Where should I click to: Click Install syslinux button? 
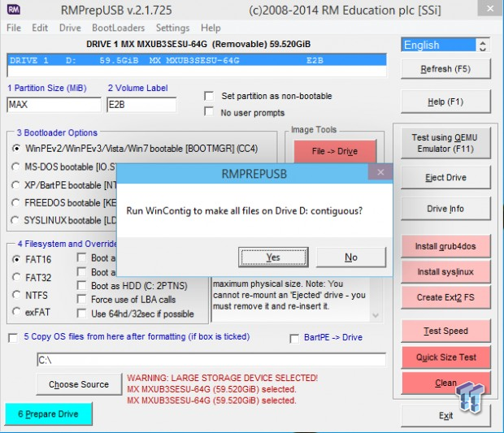coord(445,272)
